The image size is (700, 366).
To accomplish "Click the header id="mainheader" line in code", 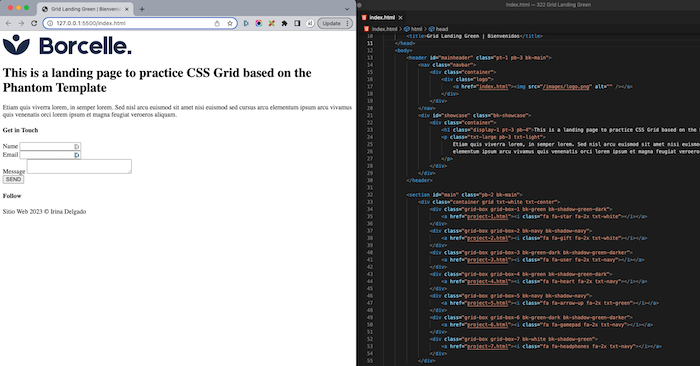I will pos(479,58).
